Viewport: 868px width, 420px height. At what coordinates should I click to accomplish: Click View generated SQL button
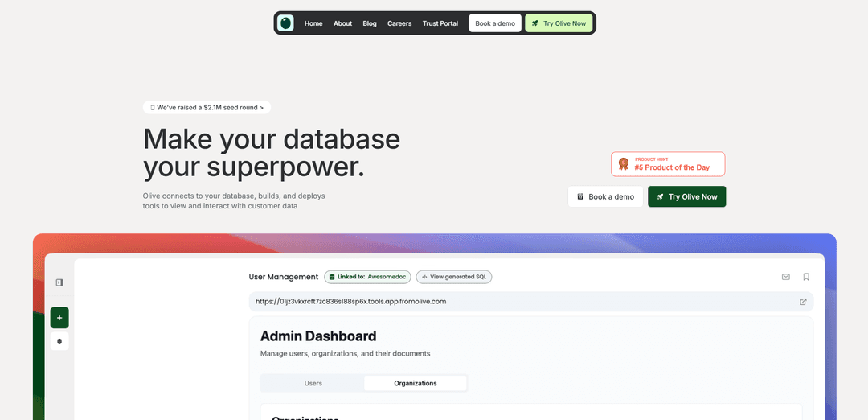point(454,277)
